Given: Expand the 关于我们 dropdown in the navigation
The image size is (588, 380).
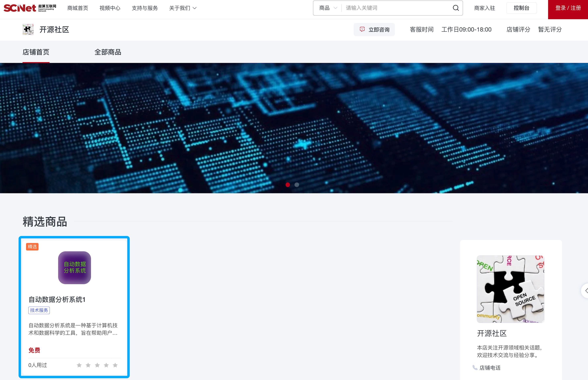Looking at the screenshot, I should click(x=183, y=8).
